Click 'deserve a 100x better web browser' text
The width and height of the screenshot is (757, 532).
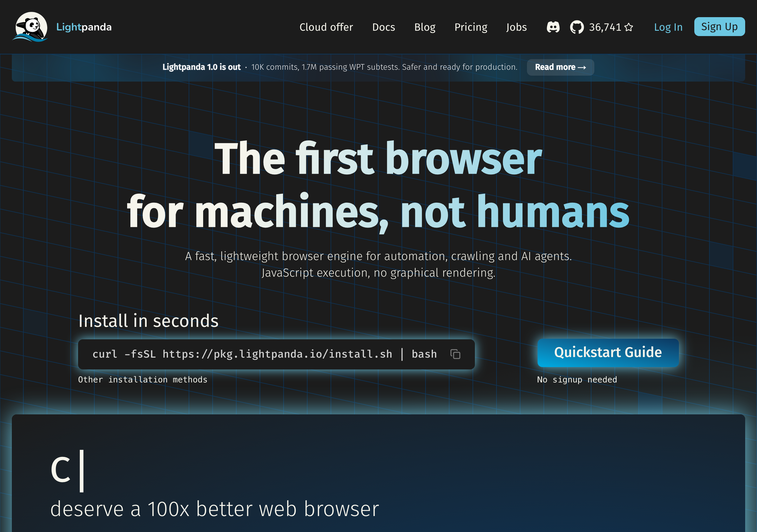(215, 509)
